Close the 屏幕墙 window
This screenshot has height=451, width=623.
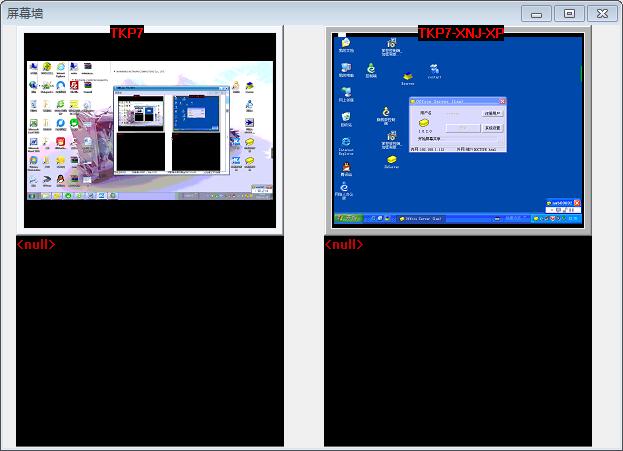click(x=602, y=14)
